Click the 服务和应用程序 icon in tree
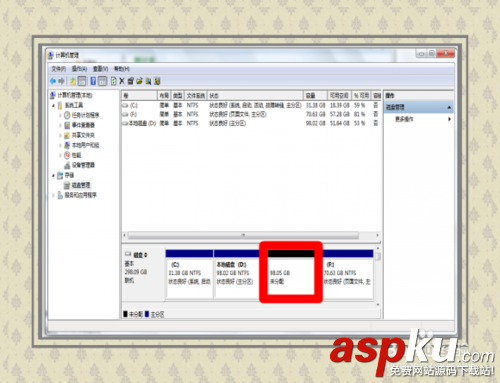 tap(60, 195)
